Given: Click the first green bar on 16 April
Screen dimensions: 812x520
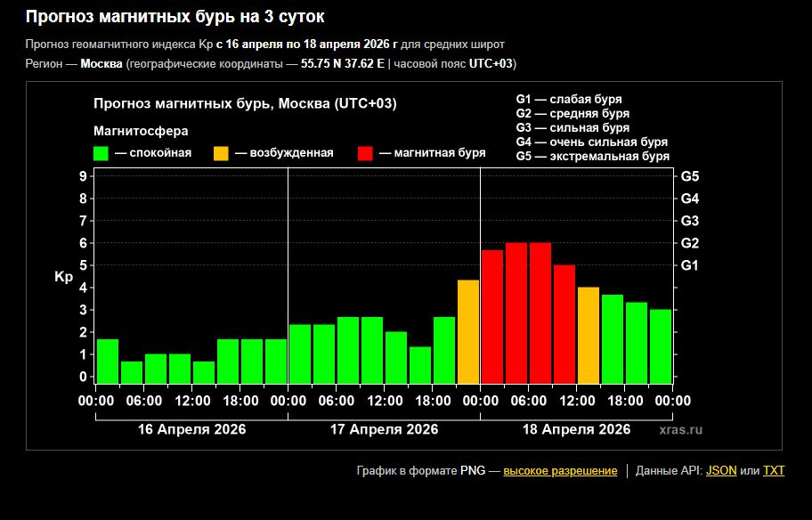Looking at the screenshot, I should coord(108,361).
